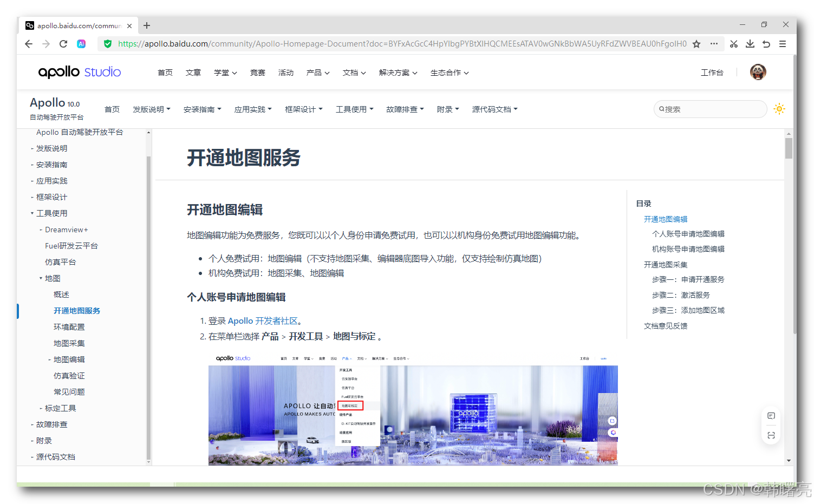Open the 文档 dropdown in top navigation
Viewport: 814px width, 504px height.
pos(354,73)
